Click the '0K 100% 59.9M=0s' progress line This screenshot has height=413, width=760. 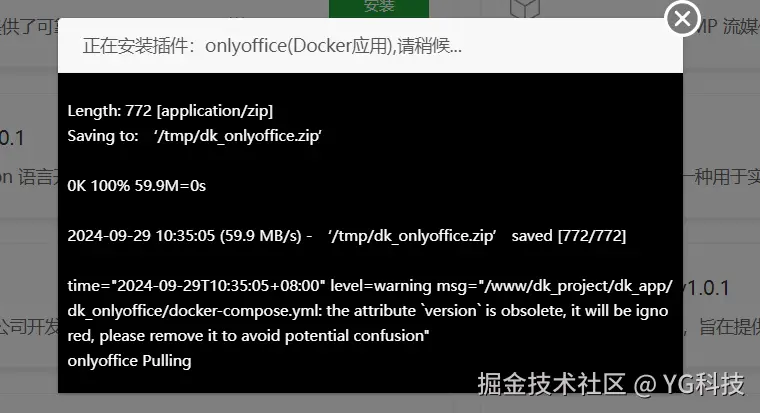tap(137, 186)
